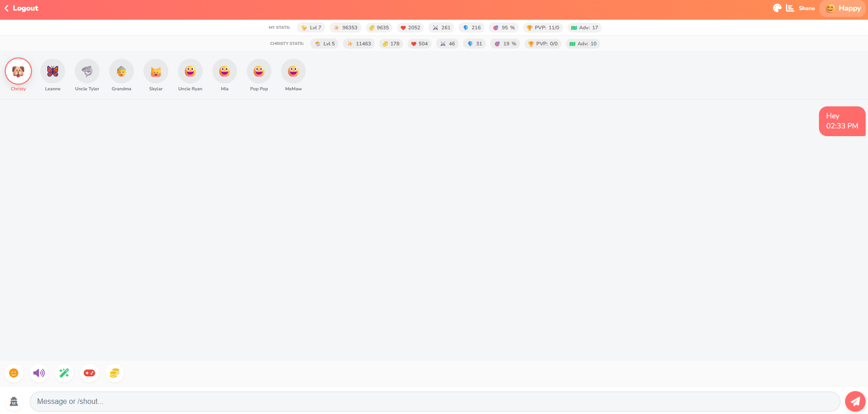Click Christy's Lvl 5 badge
This screenshot has height=414, width=868.
(x=325, y=44)
